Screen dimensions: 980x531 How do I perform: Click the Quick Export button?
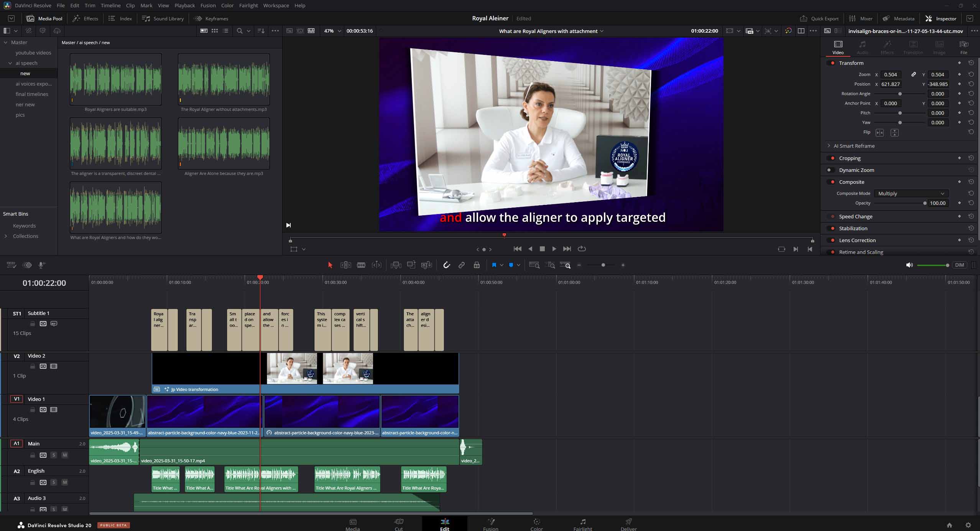[x=819, y=18]
